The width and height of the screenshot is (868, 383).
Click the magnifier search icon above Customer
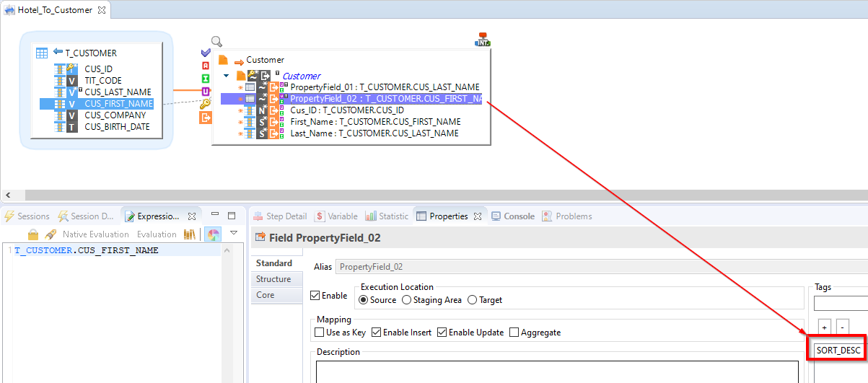(216, 42)
